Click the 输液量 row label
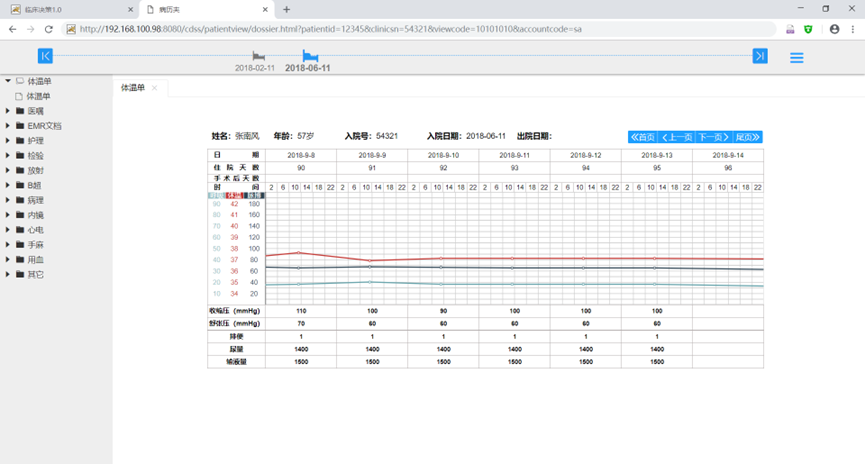Image resolution: width=865 pixels, height=464 pixels. click(x=237, y=362)
